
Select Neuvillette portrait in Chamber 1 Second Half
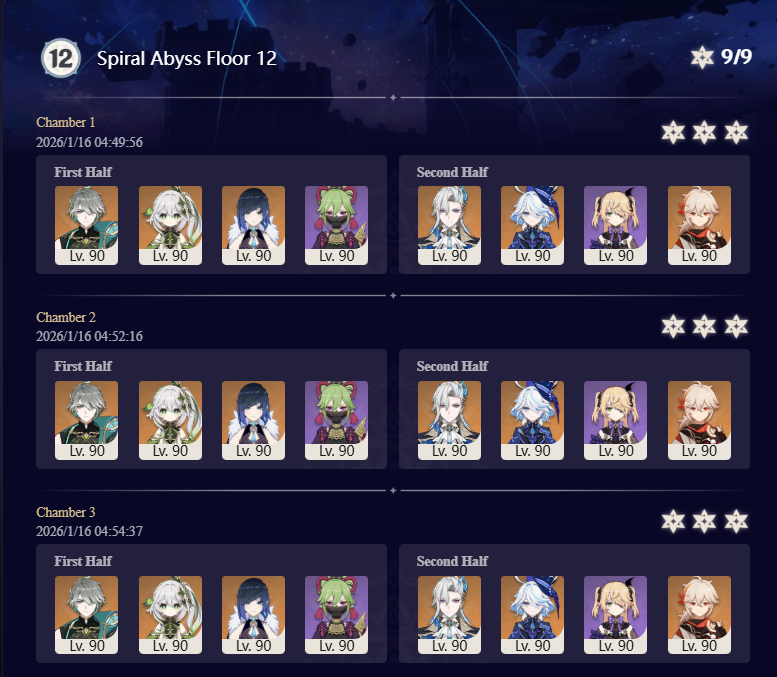(449, 225)
